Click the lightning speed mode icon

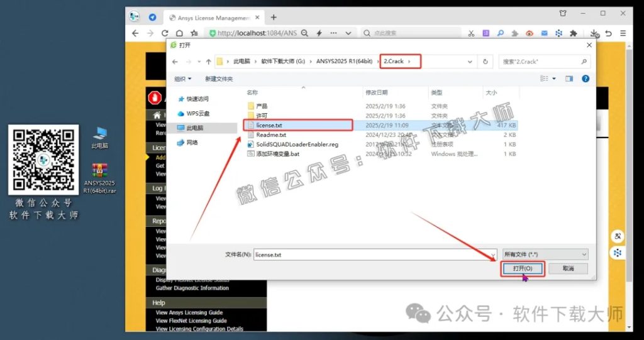[x=319, y=33]
